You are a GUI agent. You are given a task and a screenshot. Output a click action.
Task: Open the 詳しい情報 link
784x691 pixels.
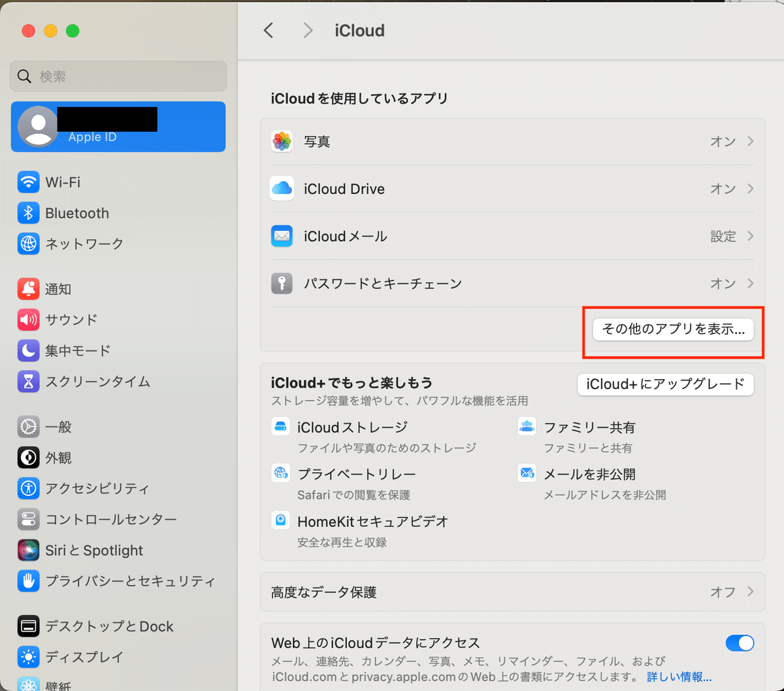(679, 677)
